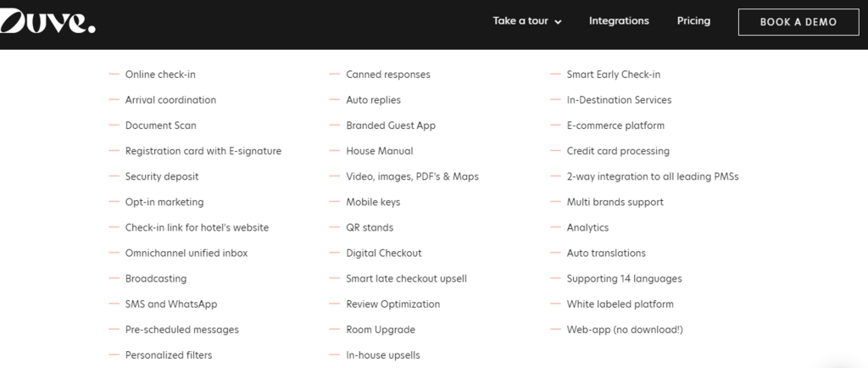This screenshot has width=868, height=368.
Task: Click the Duve logo
Action: pyautogui.click(x=47, y=23)
